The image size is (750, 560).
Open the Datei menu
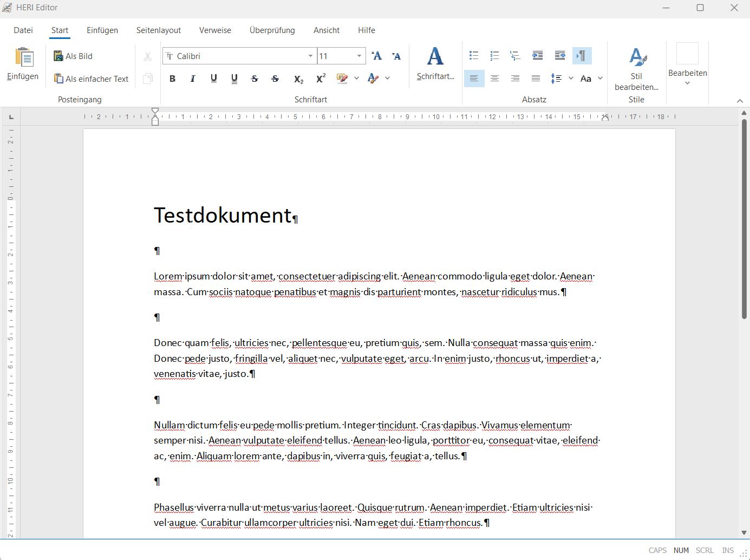pyautogui.click(x=23, y=30)
